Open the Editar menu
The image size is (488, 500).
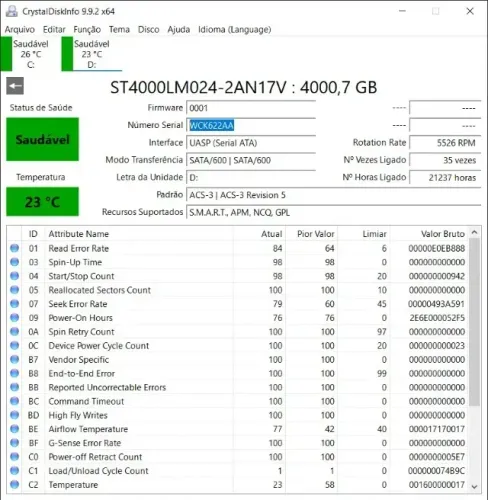point(54,29)
